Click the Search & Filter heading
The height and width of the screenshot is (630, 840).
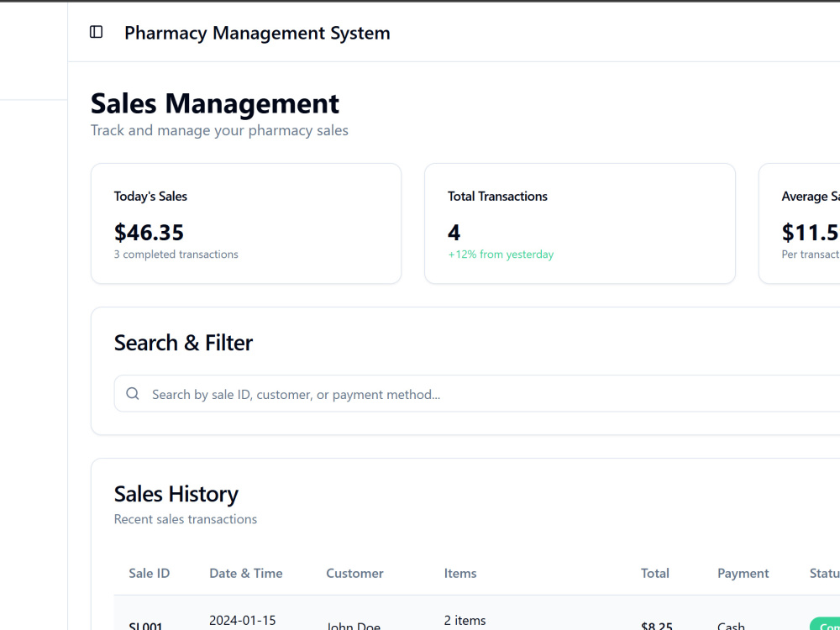pos(183,343)
